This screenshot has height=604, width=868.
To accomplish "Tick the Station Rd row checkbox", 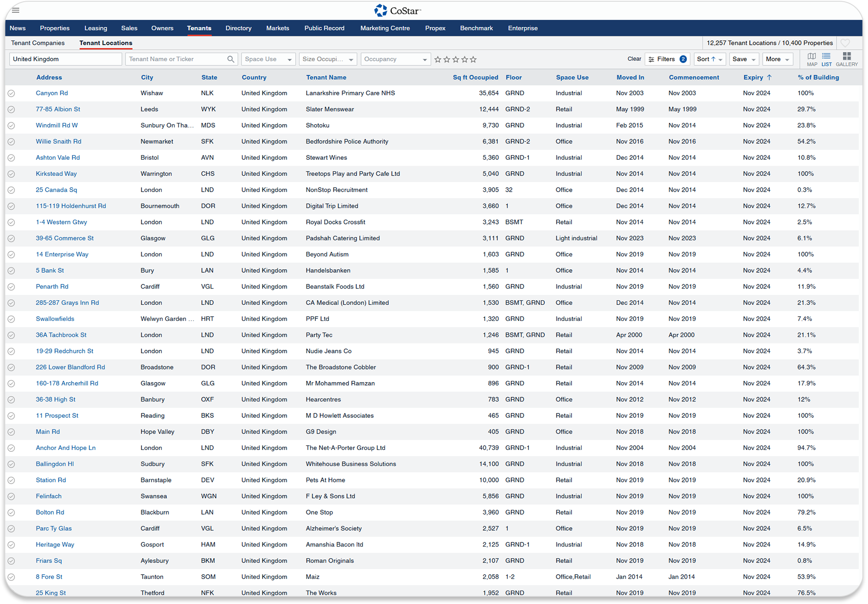I will (x=11, y=480).
